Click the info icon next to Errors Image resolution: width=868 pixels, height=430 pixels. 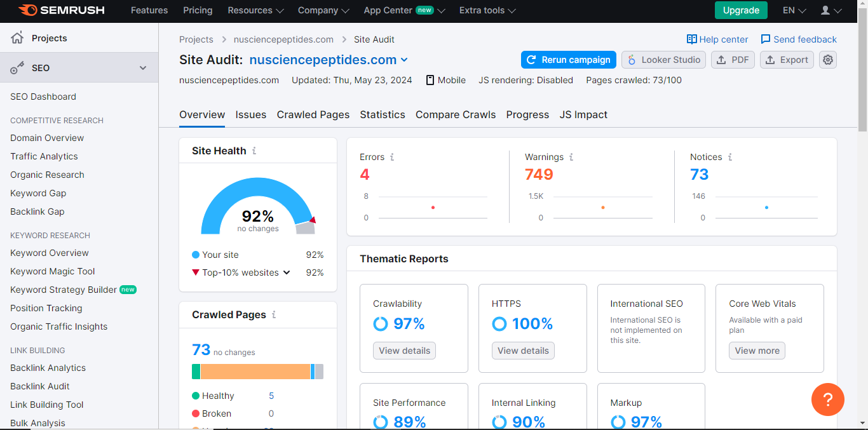[x=392, y=157]
